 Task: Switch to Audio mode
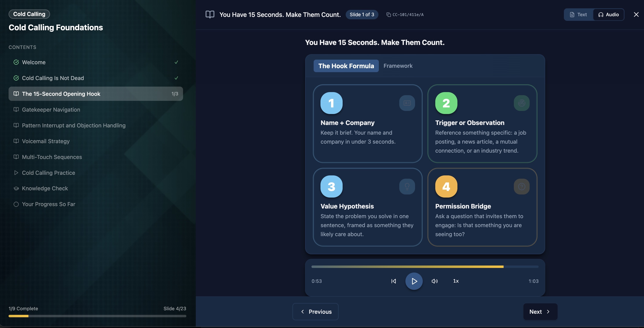pyautogui.click(x=608, y=14)
